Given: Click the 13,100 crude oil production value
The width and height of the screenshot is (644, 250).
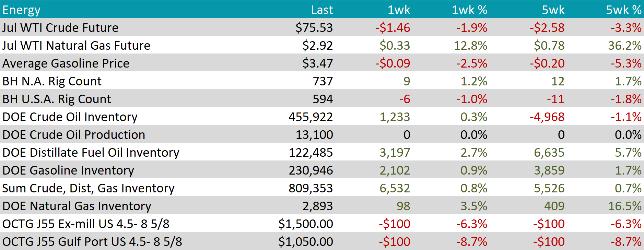Looking at the screenshot, I should pyautogui.click(x=314, y=135).
